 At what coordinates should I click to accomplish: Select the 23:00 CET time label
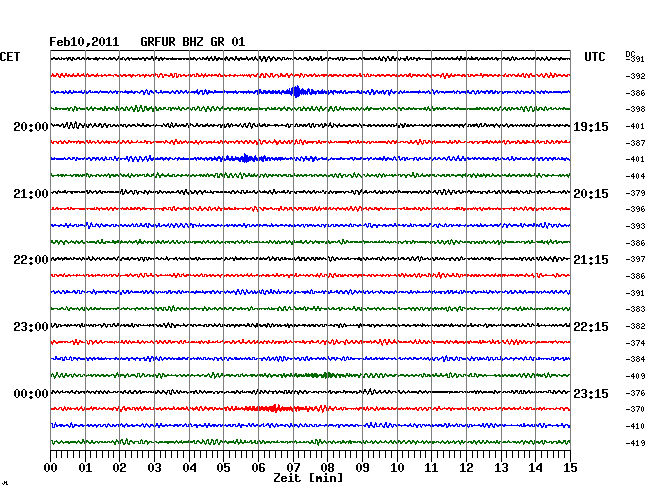[x=31, y=327]
